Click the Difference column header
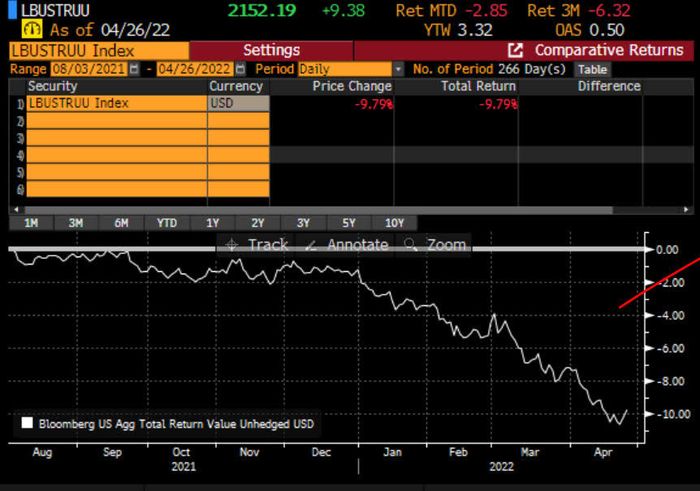Image resolution: width=700 pixels, height=491 pixels. click(x=609, y=86)
